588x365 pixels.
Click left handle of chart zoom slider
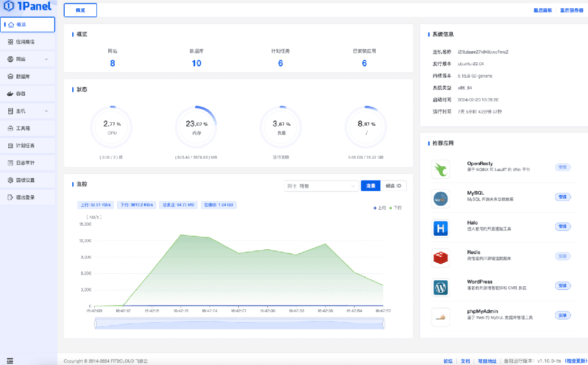coord(95,323)
